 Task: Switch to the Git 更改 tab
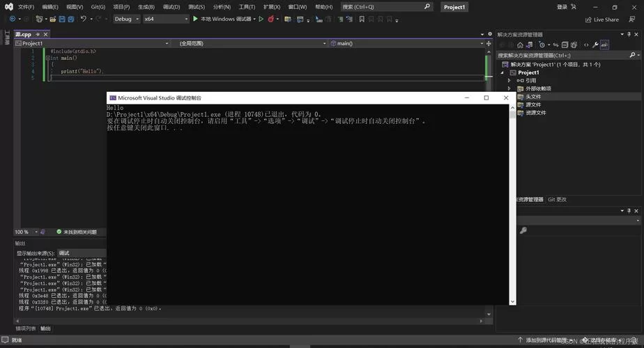pyautogui.click(x=558, y=200)
